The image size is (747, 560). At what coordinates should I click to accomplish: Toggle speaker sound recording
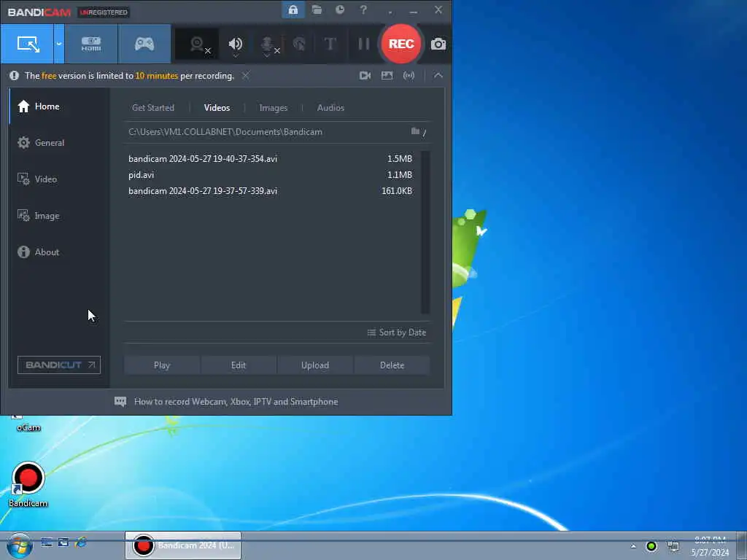[x=236, y=44]
